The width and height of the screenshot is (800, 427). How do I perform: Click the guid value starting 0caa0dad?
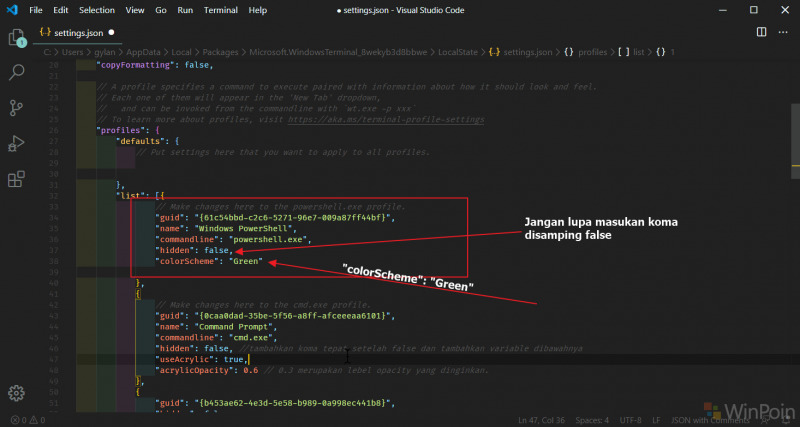click(x=294, y=316)
